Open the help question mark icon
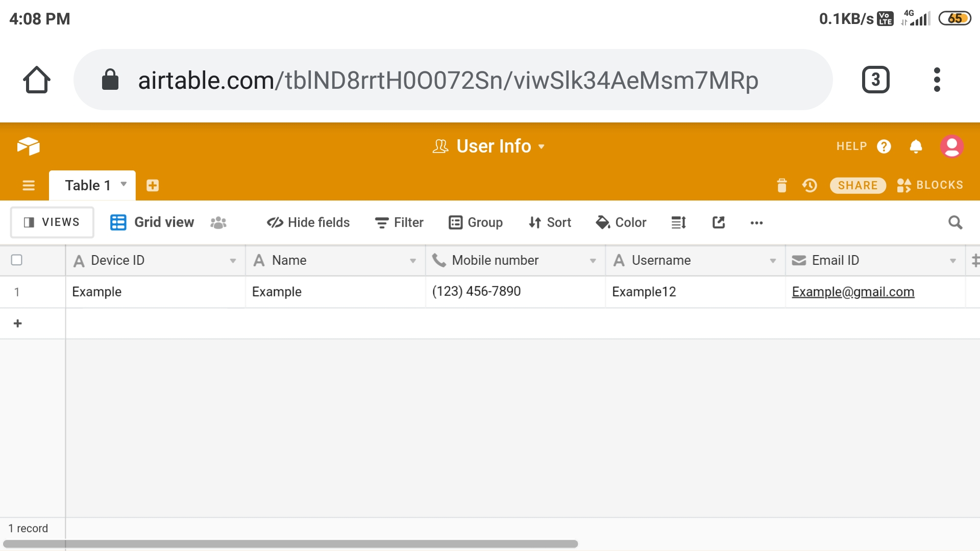 [x=884, y=146]
